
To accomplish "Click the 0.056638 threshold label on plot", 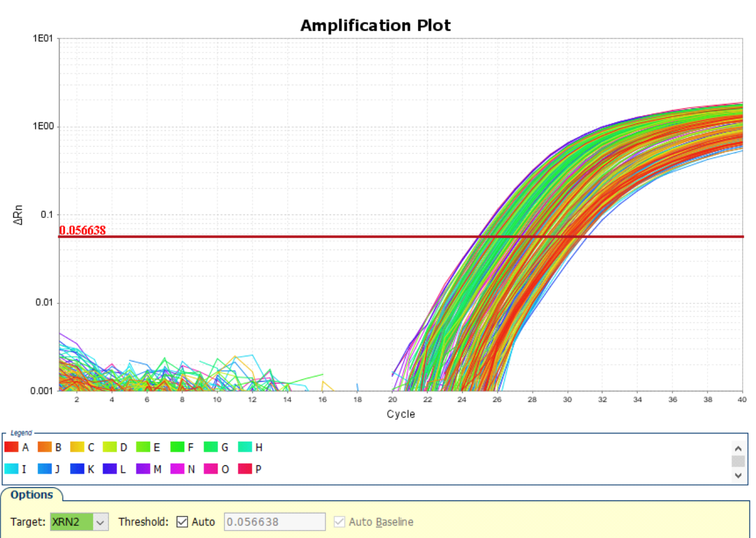I will tap(83, 230).
